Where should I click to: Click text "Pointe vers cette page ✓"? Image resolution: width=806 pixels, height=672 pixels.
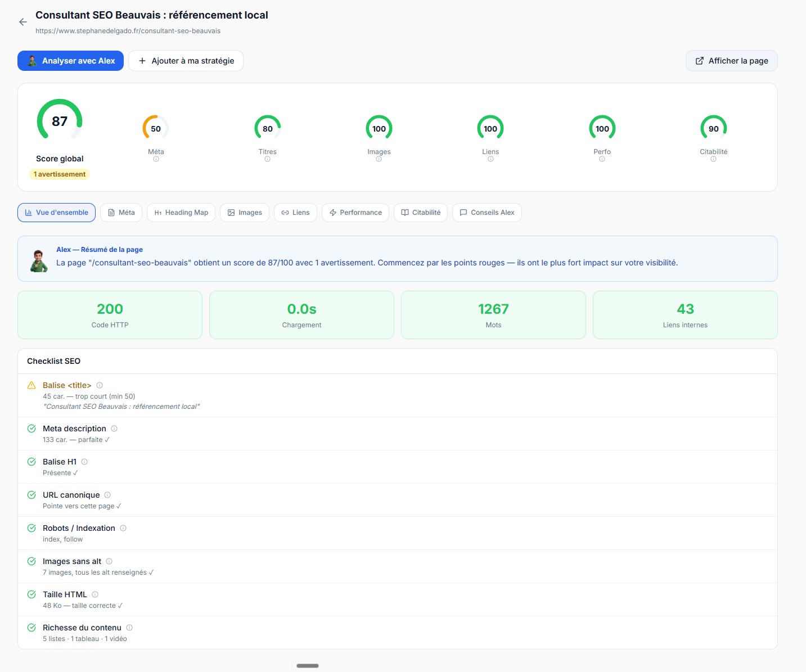82,506
